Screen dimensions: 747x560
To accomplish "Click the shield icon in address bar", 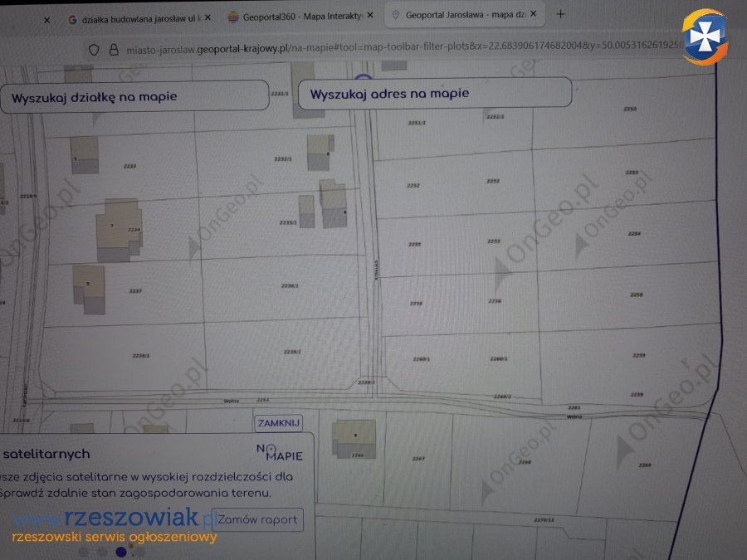I will click(94, 49).
